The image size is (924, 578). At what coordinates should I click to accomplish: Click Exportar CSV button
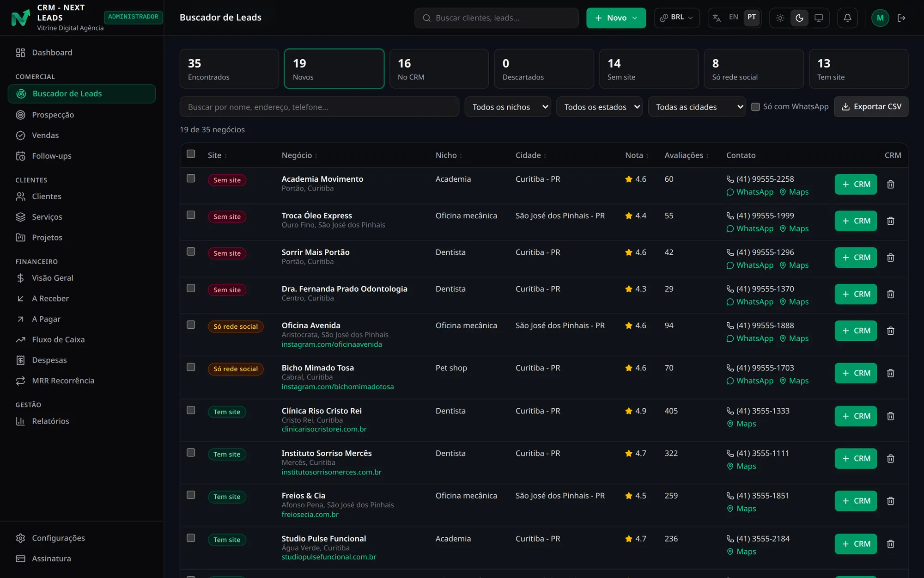pos(871,107)
